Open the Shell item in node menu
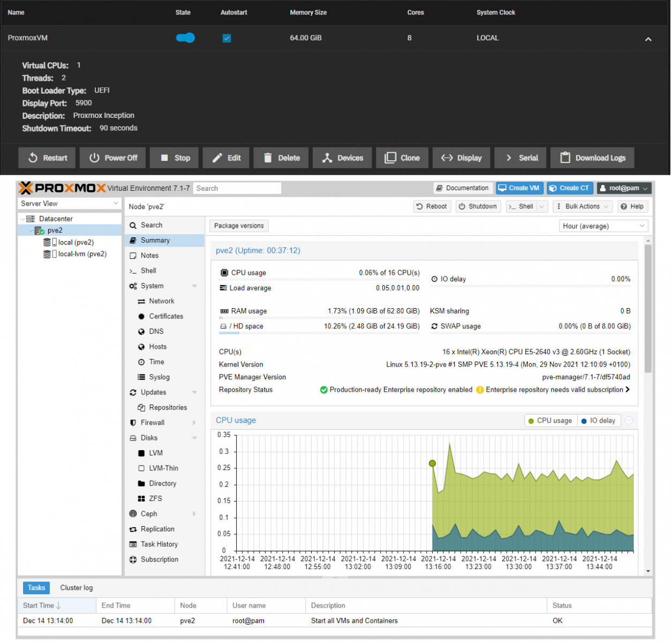This screenshot has height=643, width=672. coord(164,271)
